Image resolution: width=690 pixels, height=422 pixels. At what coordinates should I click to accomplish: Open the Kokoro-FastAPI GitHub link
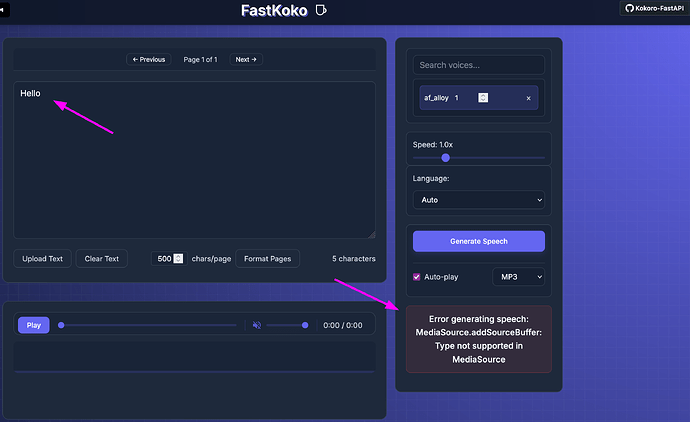click(654, 8)
